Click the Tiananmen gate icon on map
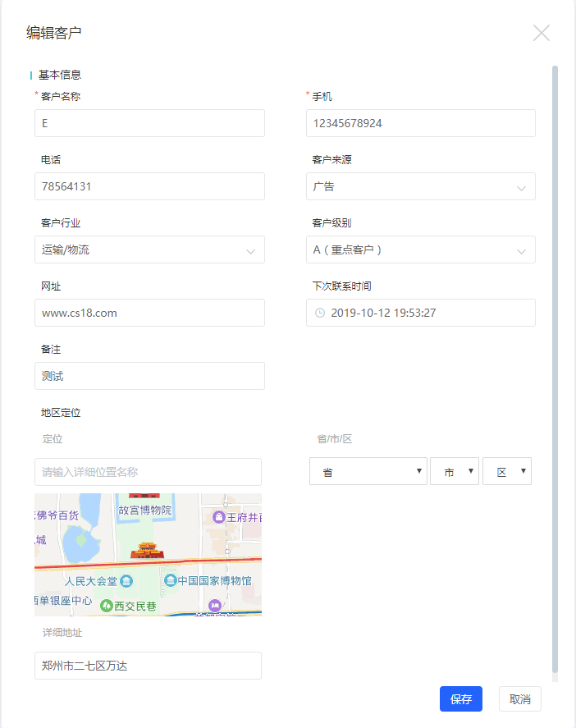Viewport: 576px width, 728px height. [x=148, y=549]
